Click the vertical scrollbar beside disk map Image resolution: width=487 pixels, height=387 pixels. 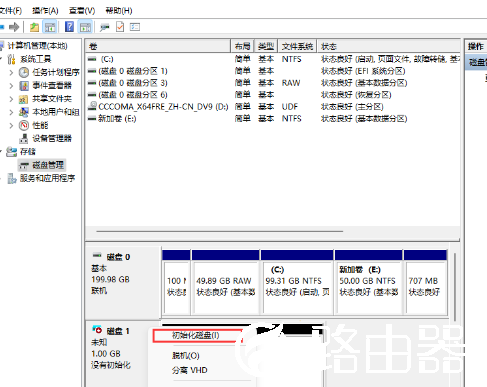[455, 287]
